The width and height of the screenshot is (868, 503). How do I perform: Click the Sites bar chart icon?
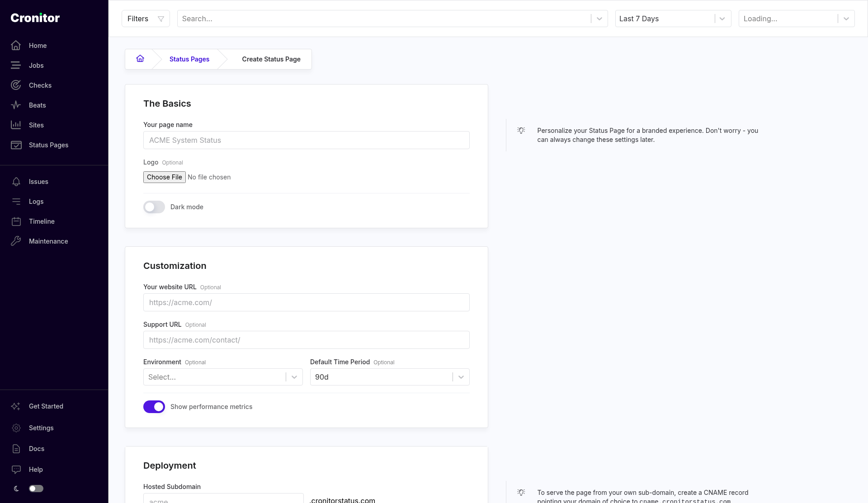point(16,125)
